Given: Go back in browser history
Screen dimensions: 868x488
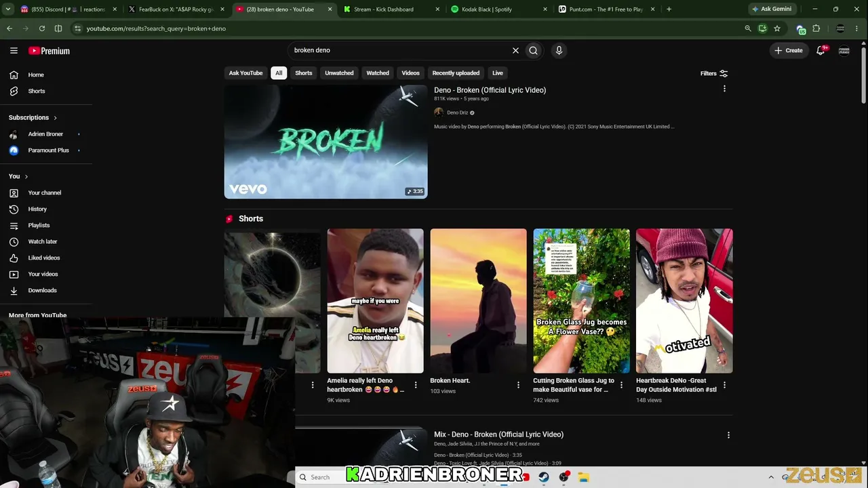Looking at the screenshot, I should pos(9,28).
